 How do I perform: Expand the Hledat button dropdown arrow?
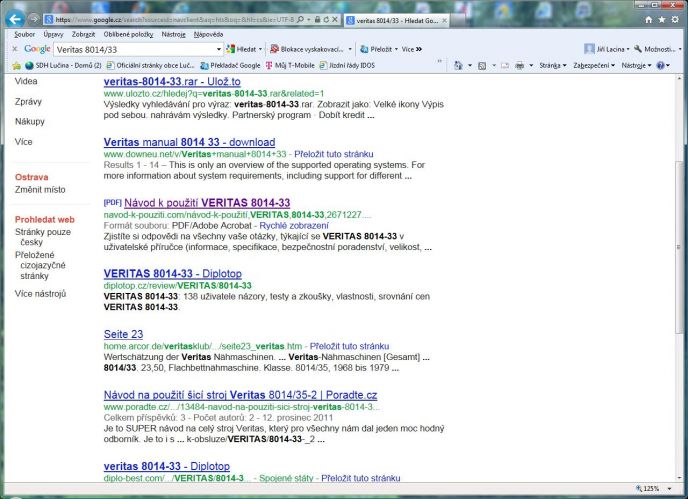click(x=261, y=49)
